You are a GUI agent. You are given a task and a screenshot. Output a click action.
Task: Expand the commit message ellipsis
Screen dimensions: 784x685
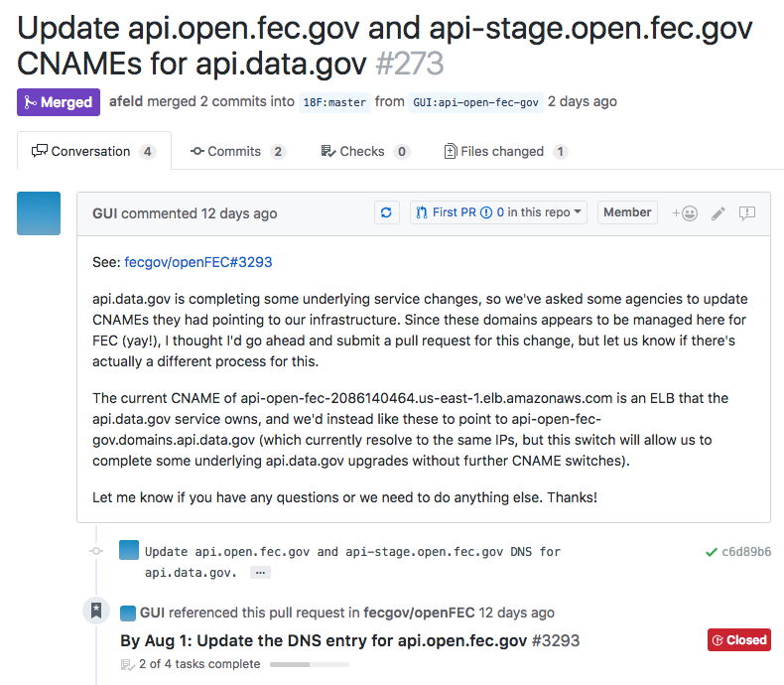[x=259, y=573]
